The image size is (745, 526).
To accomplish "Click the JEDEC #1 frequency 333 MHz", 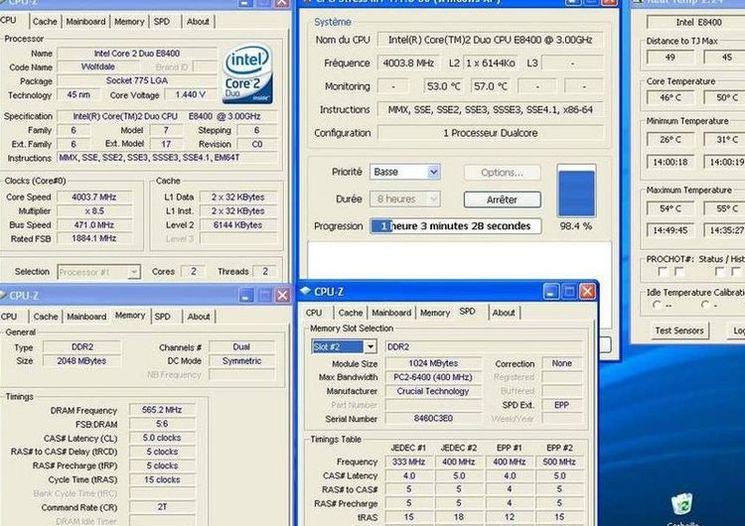I will (x=409, y=462).
